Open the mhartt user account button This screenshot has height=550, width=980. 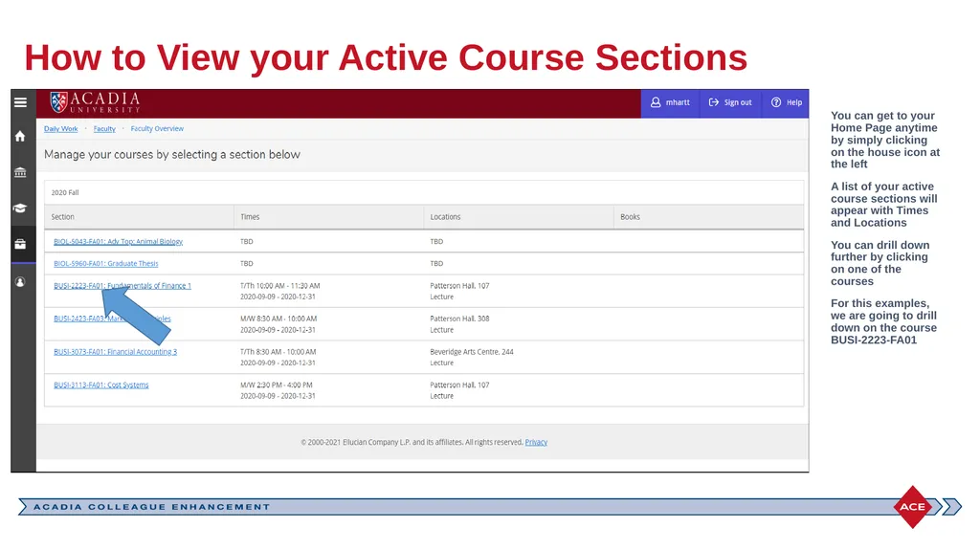[x=670, y=102]
